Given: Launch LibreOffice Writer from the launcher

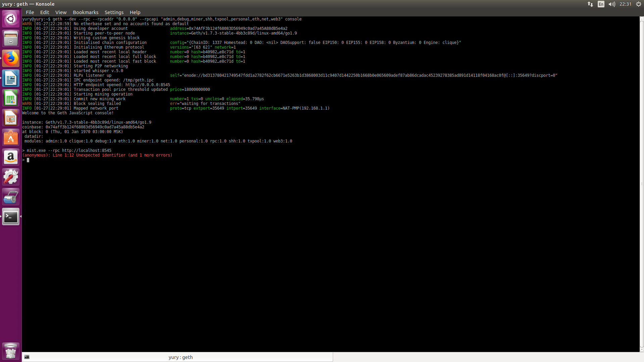Looking at the screenshot, I should 11,78.
